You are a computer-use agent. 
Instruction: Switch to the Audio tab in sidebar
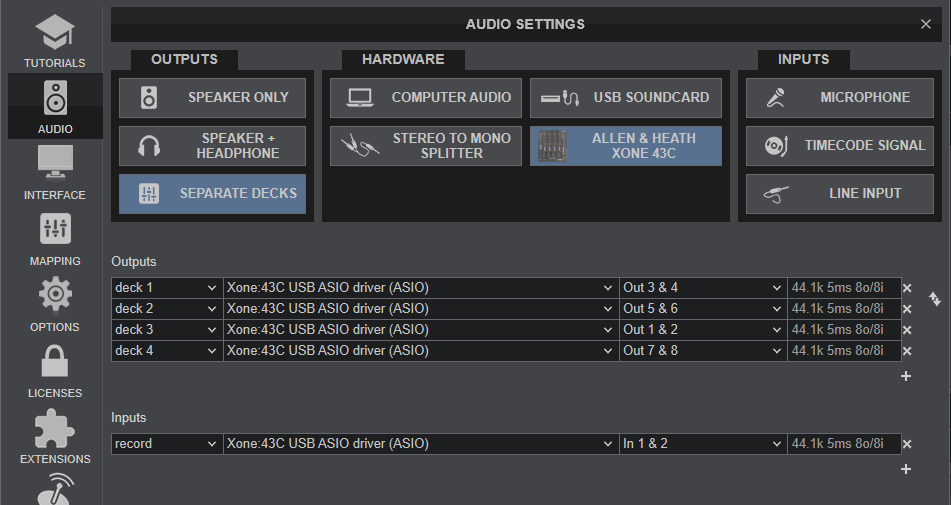click(55, 106)
